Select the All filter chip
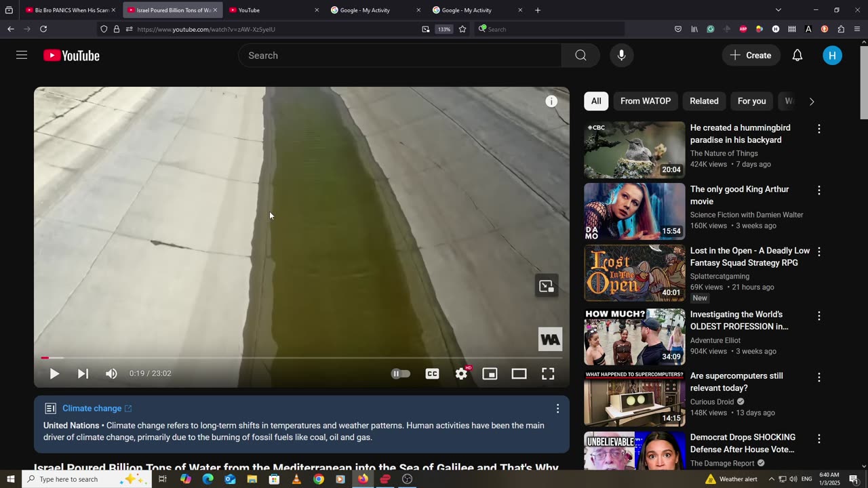 click(x=596, y=101)
